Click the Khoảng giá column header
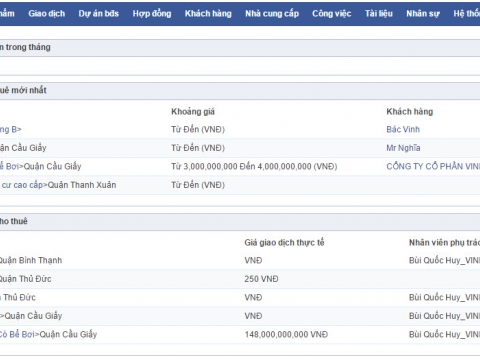 click(x=193, y=112)
